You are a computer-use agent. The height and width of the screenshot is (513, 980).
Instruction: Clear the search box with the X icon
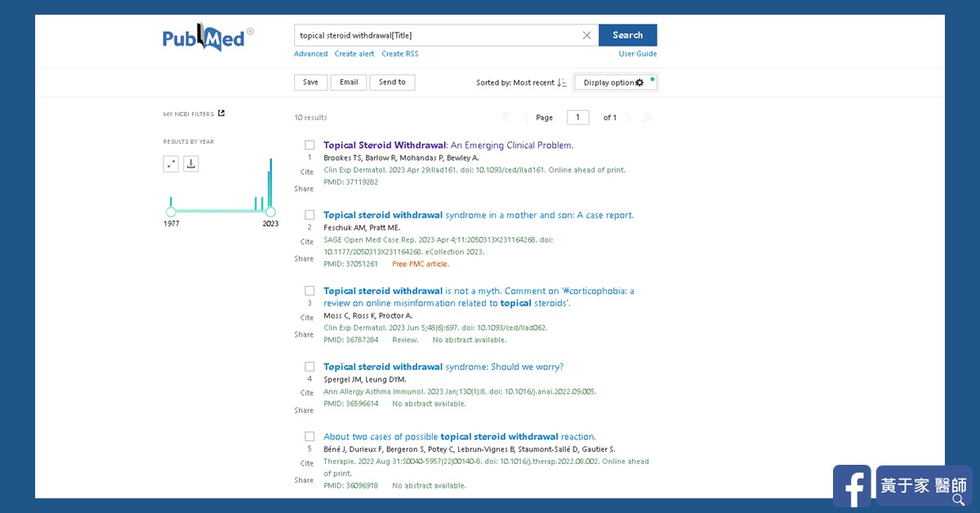pos(586,35)
